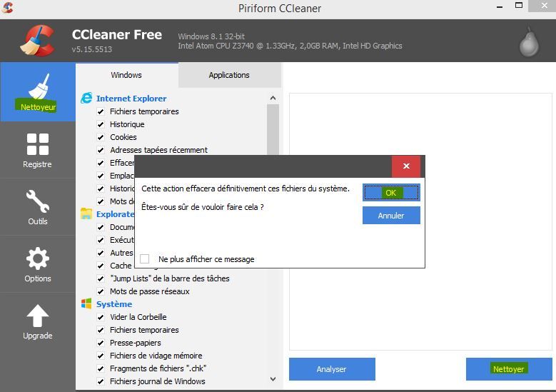Screen dimensions: 556x392
Task: Click the list scrollbar down arrow
Action: [273, 379]
